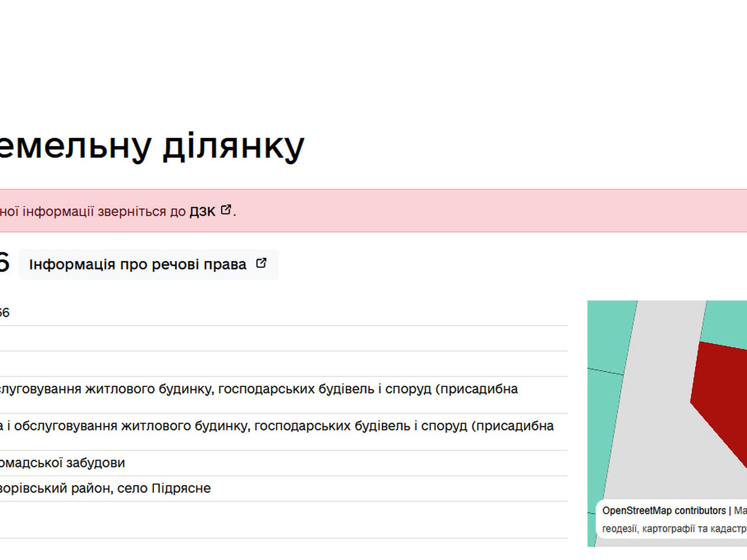Image resolution: width=747 pixels, height=560 pixels.
Task: Click the громадської забудови row
Action: tap(62, 463)
